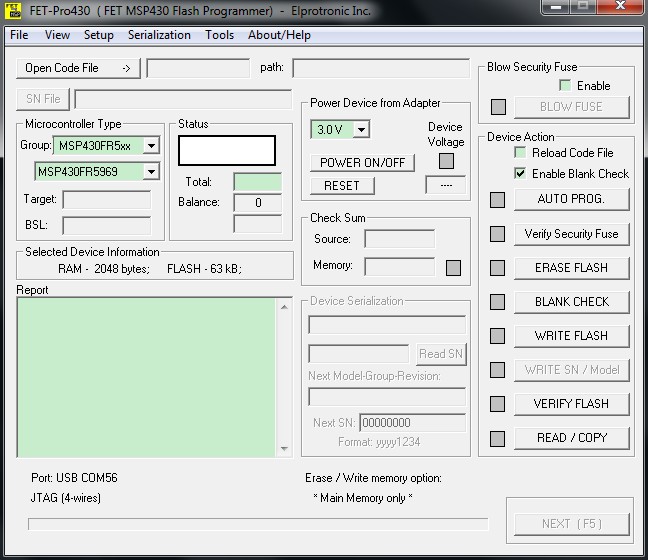Click the 'RAM - 2048 bytes;' text
This screenshot has height=560, width=648.
click(104, 269)
